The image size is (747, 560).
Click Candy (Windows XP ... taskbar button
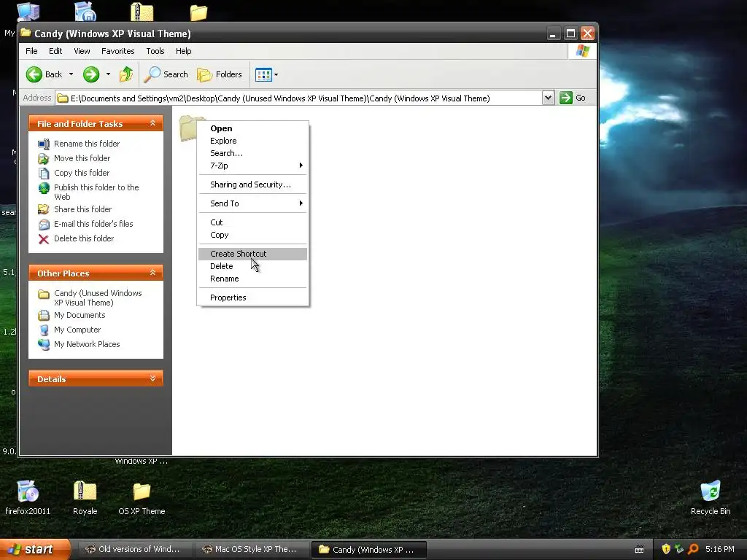coord(368,550)
